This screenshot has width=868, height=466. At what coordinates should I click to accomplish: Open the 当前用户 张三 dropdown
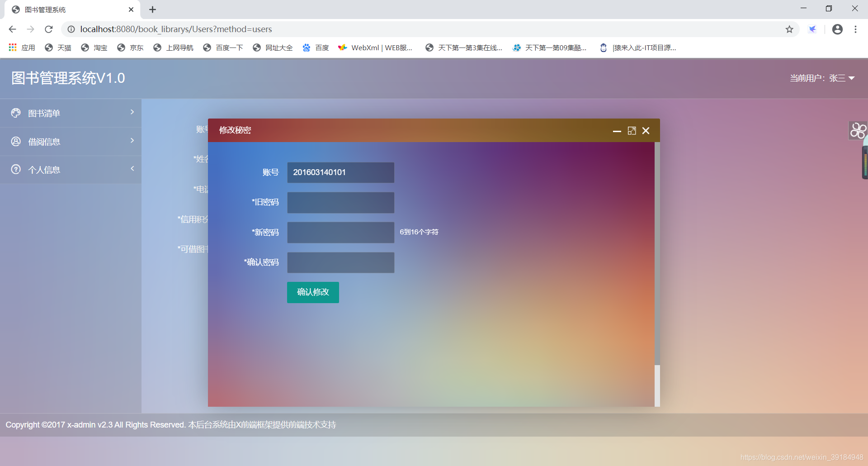click(822, 78)
